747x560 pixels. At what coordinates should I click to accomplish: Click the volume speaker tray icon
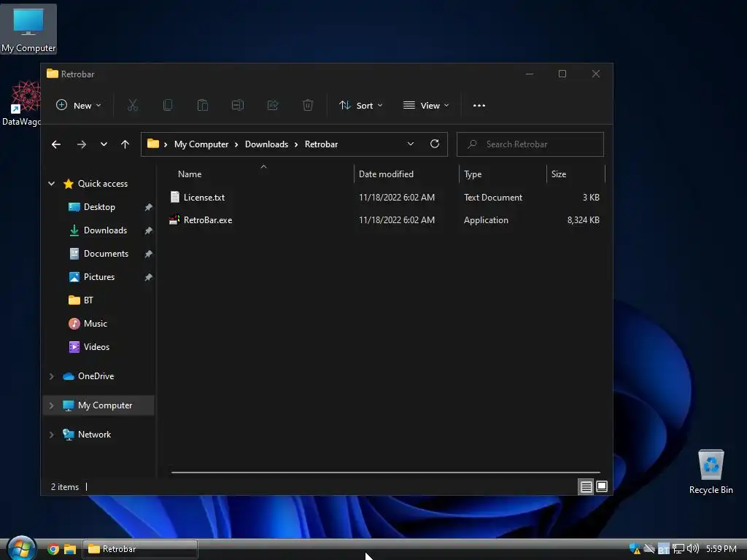(693, 548)
